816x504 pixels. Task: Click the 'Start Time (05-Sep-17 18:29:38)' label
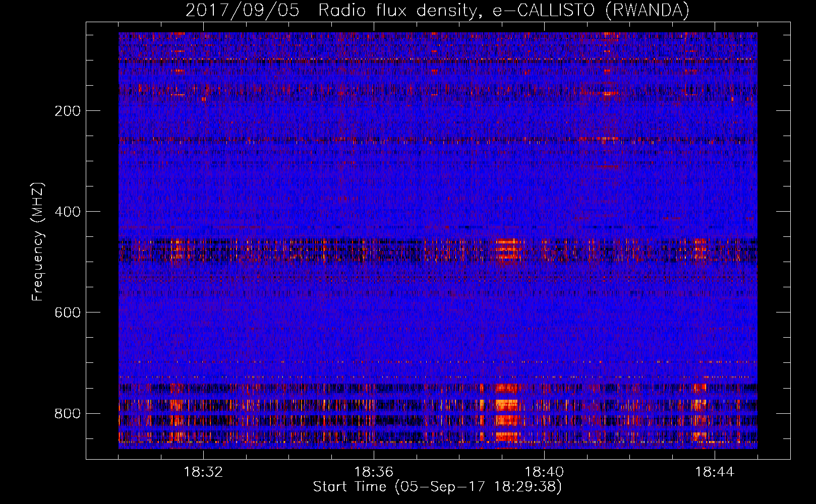437,487
